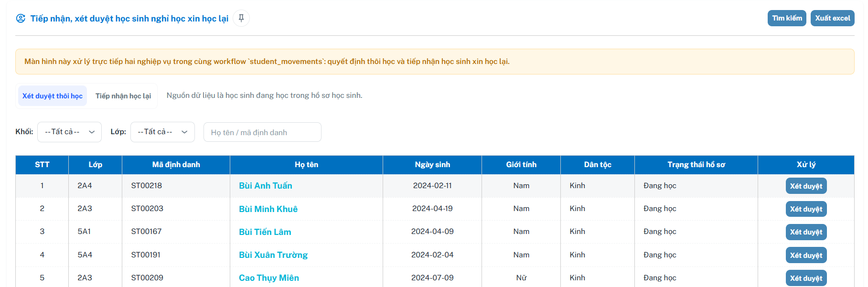The height and width of the screenshot is (287, 868).
Task: Click the Dân tộc column header
Action: (598, 165)
